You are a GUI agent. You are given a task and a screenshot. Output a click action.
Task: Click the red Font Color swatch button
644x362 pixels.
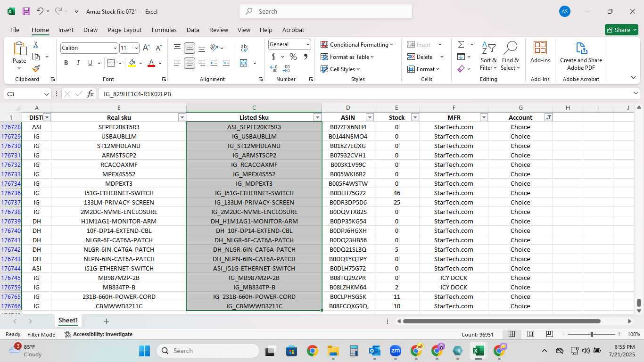(x=151, y=63)
